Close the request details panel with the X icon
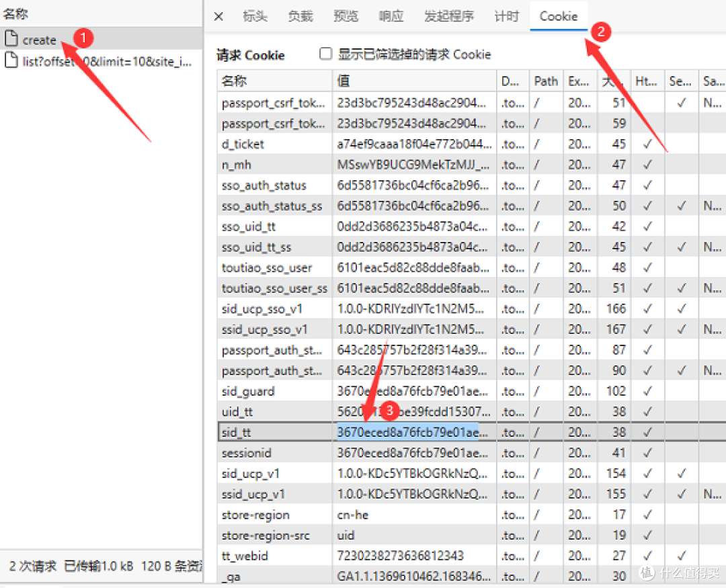The width and height of the screenshot is (726, 588). click(x=218, y=17)
